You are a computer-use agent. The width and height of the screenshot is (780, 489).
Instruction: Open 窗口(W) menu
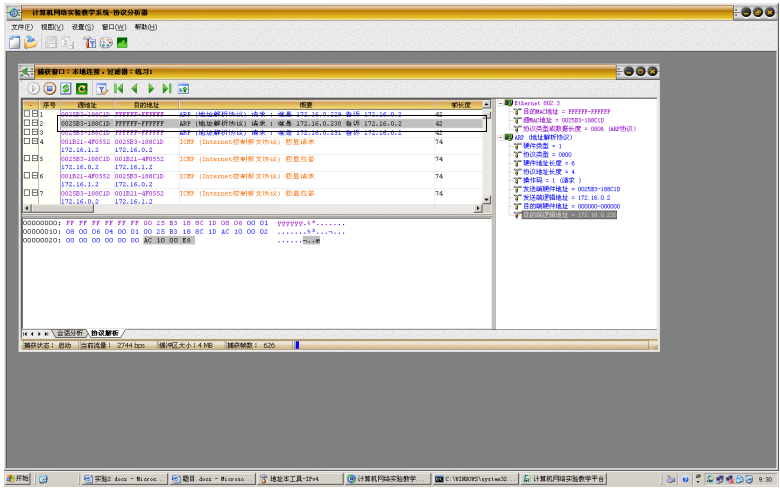(x=114, y=27)
